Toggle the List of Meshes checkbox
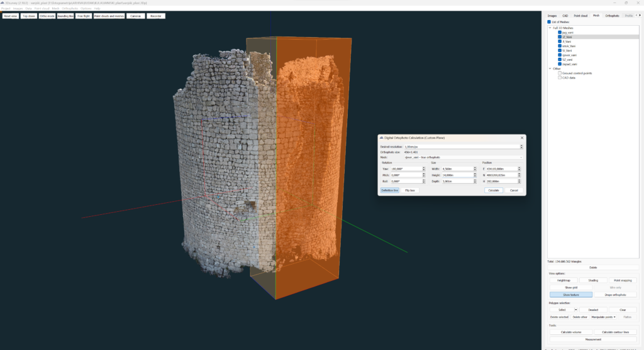The image size is (644, 350). (x=549, y=21)
